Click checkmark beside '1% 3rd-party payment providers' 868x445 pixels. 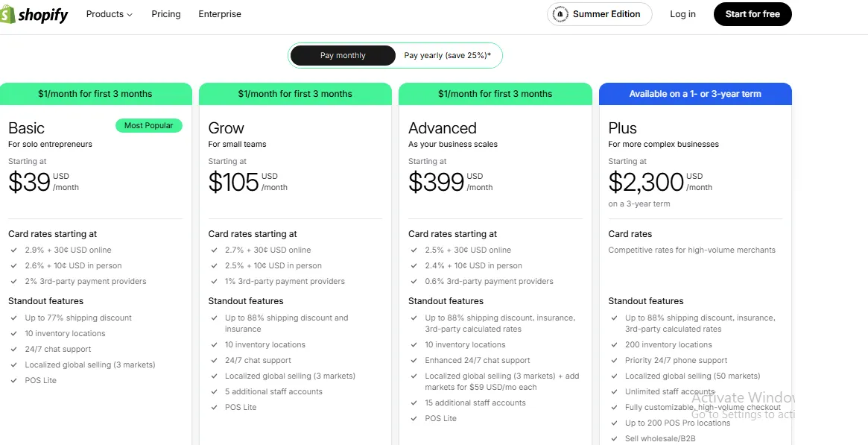(215, 281)
